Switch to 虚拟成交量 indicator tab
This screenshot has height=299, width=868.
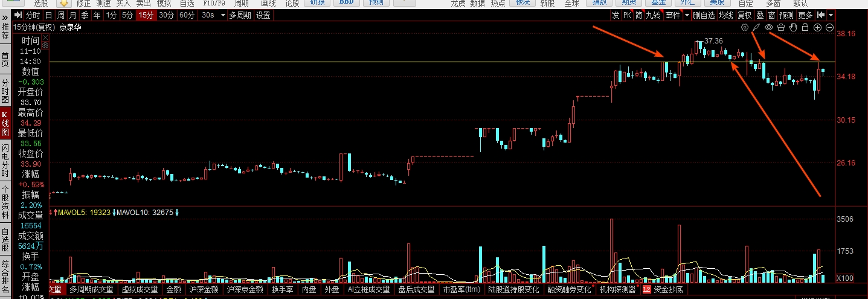pos(139,289)
